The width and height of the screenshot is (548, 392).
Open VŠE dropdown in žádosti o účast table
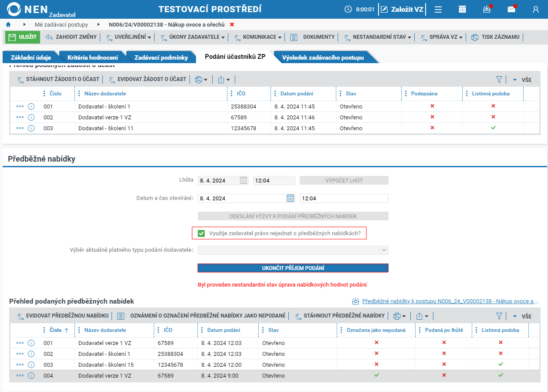coord(522,80)
